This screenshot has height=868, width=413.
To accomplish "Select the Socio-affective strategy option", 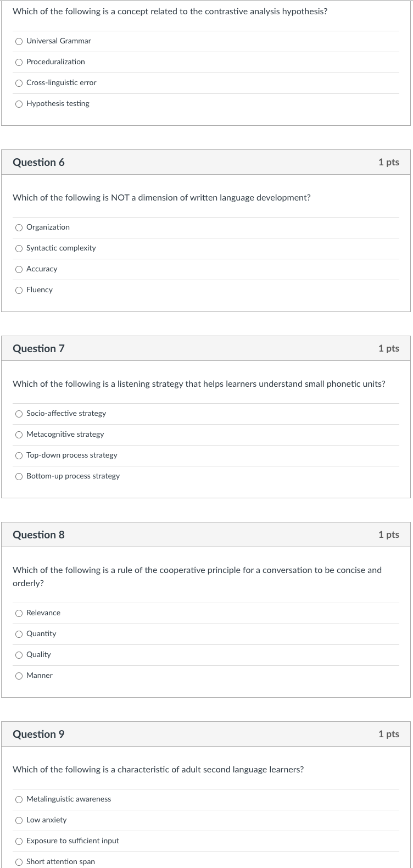I will point(19,414).
